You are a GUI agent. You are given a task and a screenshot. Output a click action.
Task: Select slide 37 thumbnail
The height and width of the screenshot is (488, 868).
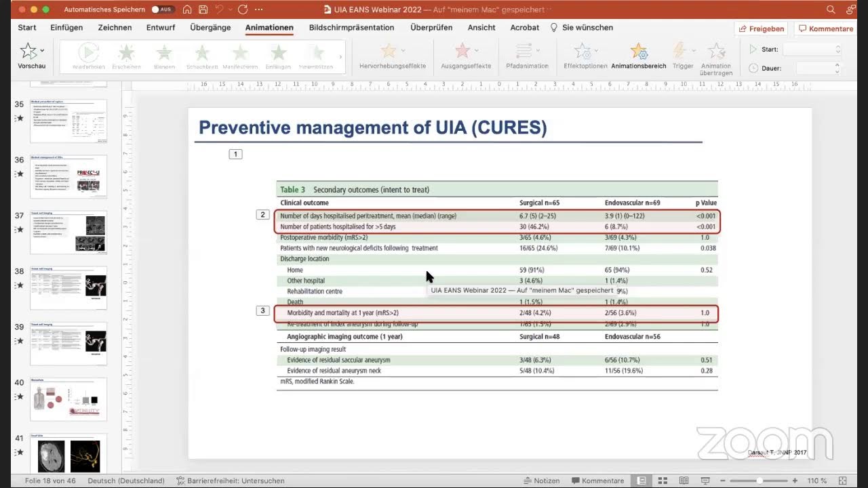click(68, 232)
